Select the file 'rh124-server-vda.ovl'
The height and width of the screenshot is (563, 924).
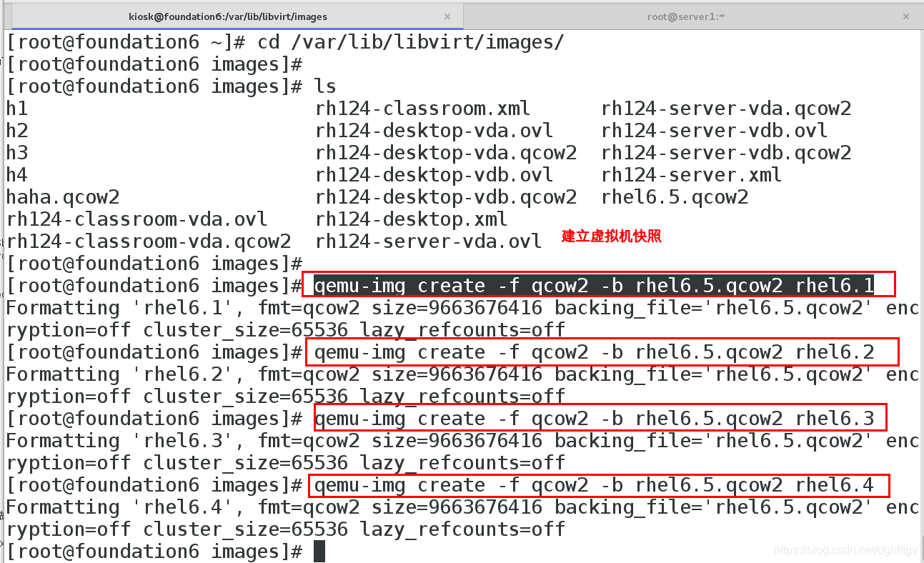tap(429, 242)
